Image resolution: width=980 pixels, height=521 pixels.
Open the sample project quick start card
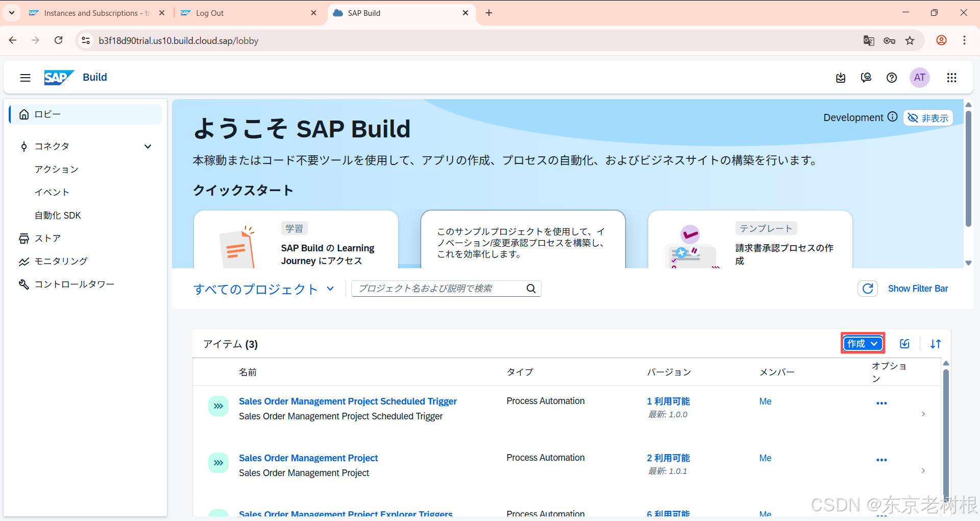coord(523,239)
